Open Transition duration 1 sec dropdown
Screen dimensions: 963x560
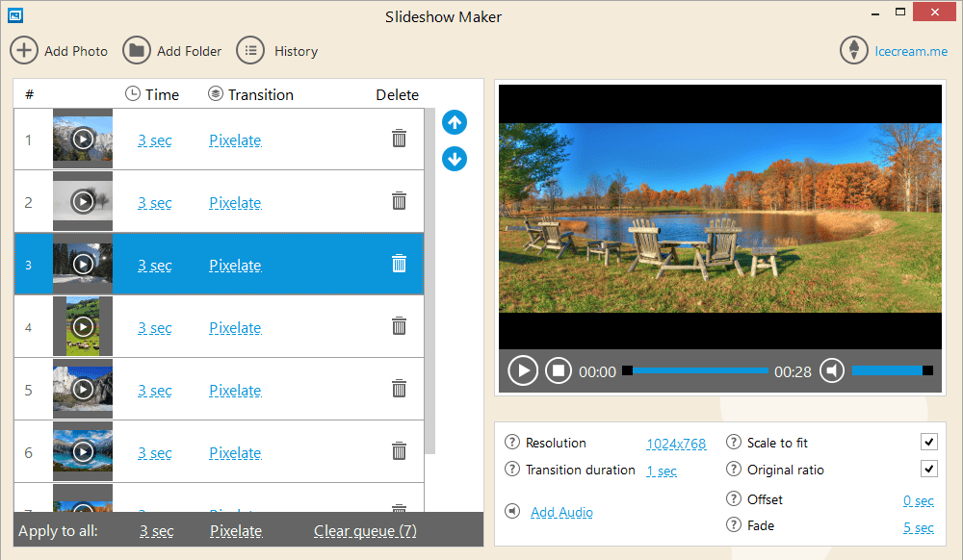point(662,471)
